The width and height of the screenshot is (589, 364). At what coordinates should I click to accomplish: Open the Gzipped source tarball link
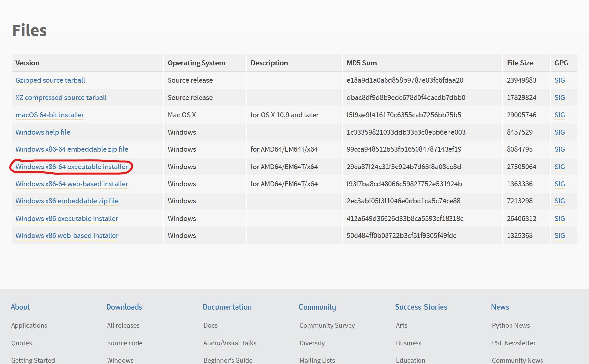[50, 80]
